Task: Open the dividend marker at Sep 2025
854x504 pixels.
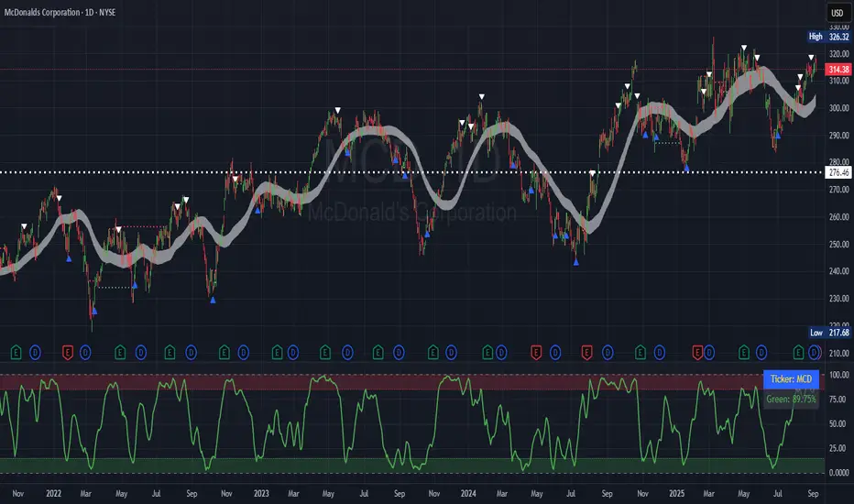Action: pos(814,353)
